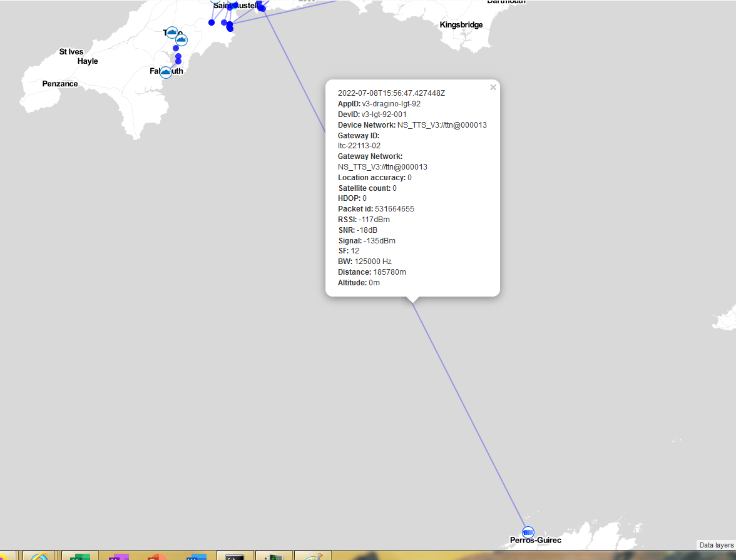Image resolution: width=736 pixels, height=560 pixels.
Task: Open Word from the taskbar
Action: pos(197,556)
